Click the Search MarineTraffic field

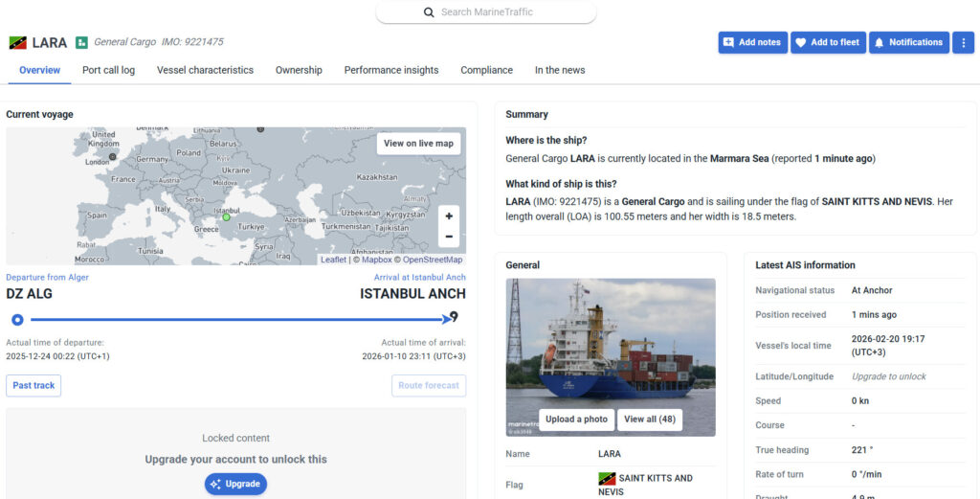point(486,12)
